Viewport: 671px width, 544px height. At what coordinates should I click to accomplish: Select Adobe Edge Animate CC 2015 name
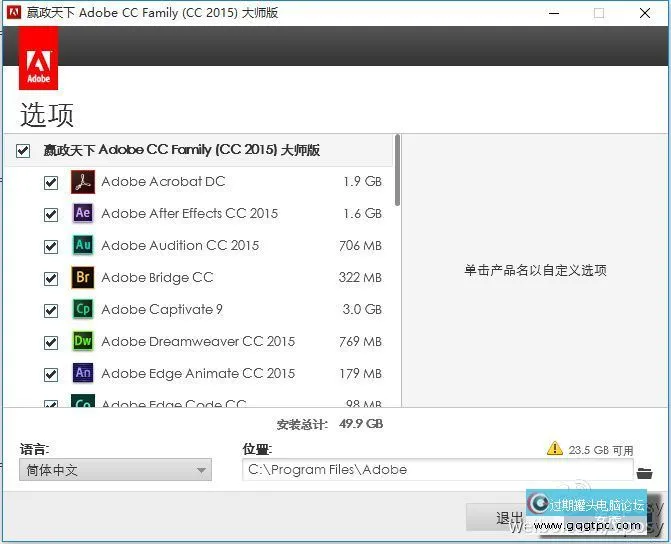click(x=198, y=374)
